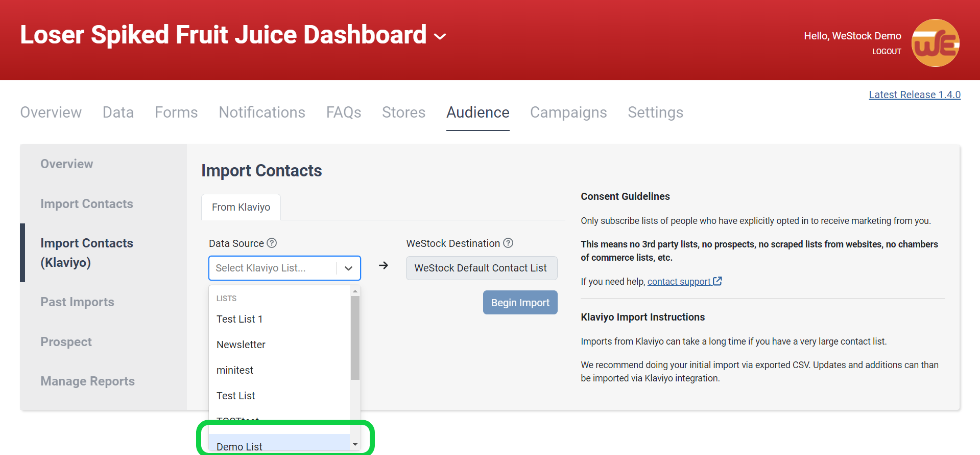Image resolution: width=980 pixels, height=455 pixels.
Task: Open the Latest Release 1.4.0 link
Action: click(915, 95)
